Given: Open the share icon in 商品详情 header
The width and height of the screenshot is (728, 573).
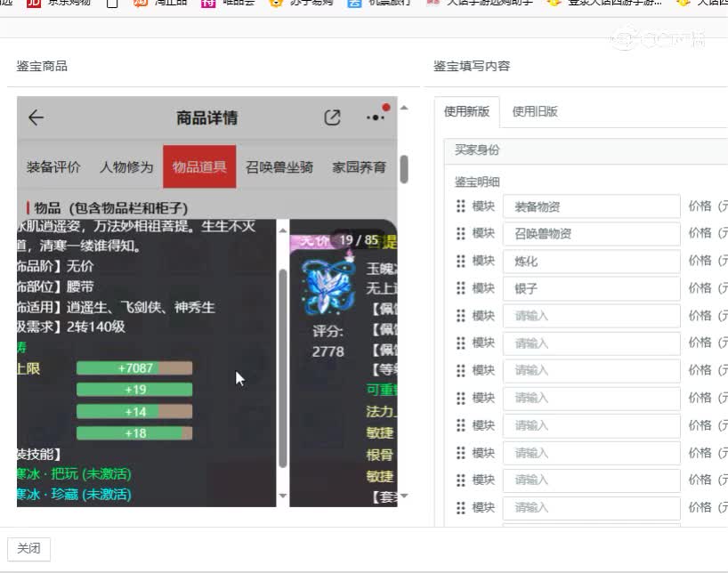Looking at the screenshot, I should pyautogui.click(x=332, y=117).
